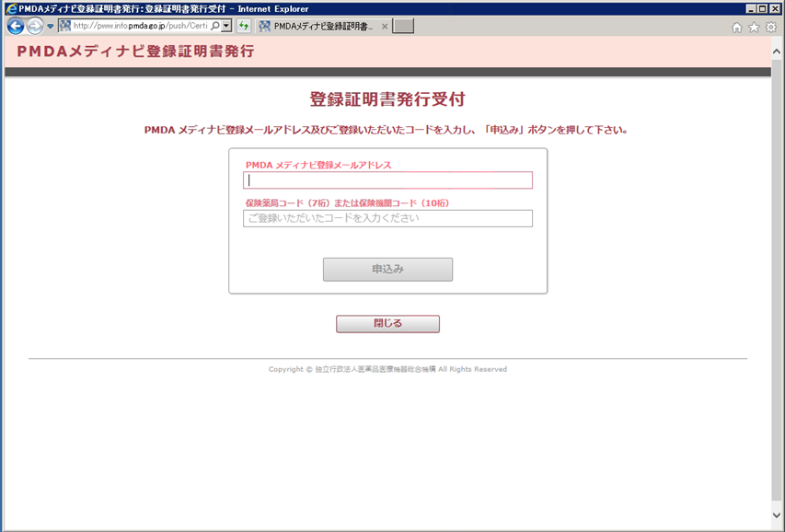Viewport: 785px width, 532px height.
Task: Open Favorites star icon
Action: click(x=754, y=28)
